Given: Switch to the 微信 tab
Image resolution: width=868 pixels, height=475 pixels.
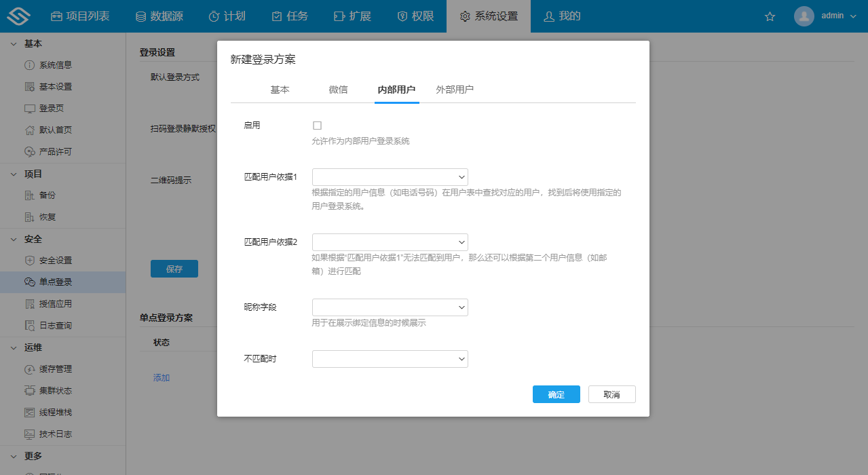Looking at the screenshot, I should tap(337, 89).
